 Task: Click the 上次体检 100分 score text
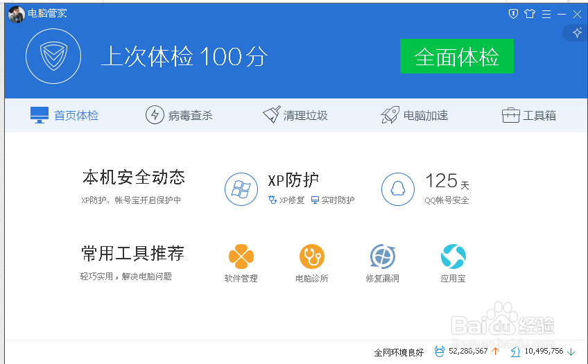click(184, 57)
